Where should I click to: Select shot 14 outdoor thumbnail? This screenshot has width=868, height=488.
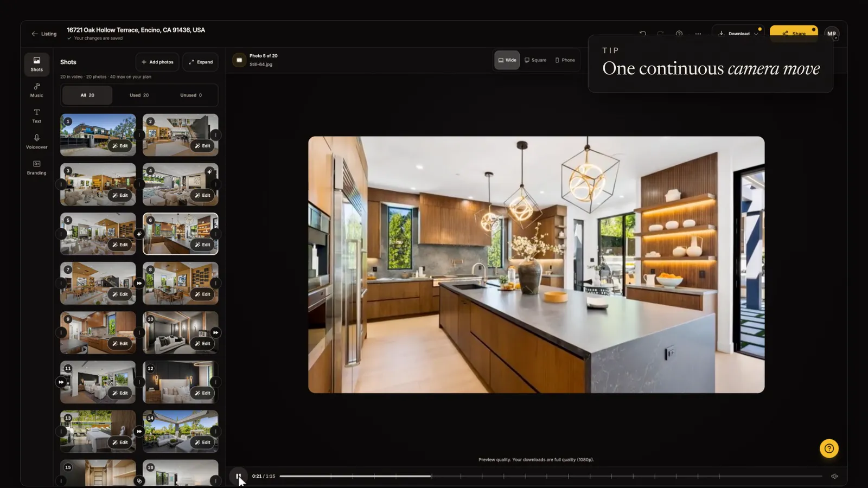[x=181, y=431]
